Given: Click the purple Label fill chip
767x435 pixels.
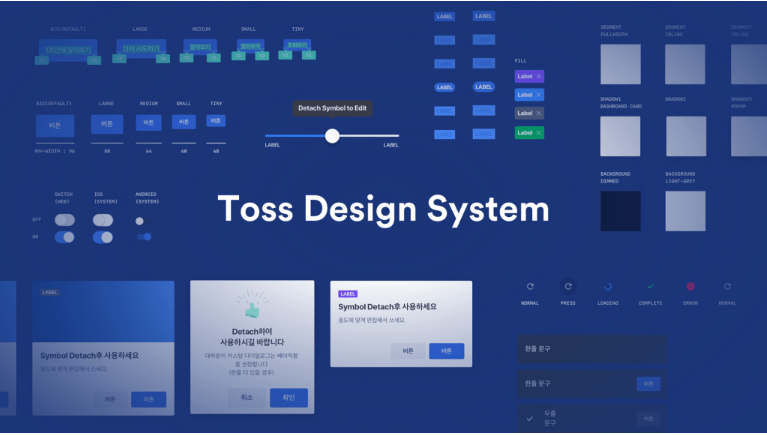Looking at the screenshot, I should pos(529,76).
